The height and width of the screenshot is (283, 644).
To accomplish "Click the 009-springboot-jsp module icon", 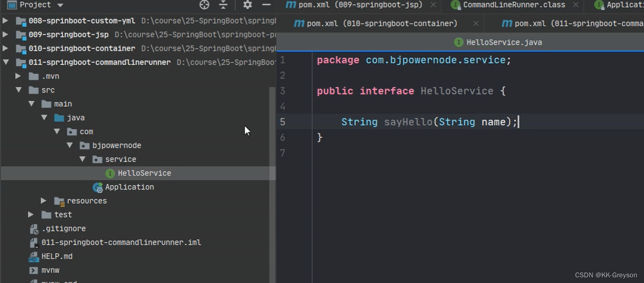I will coord(21,35).
